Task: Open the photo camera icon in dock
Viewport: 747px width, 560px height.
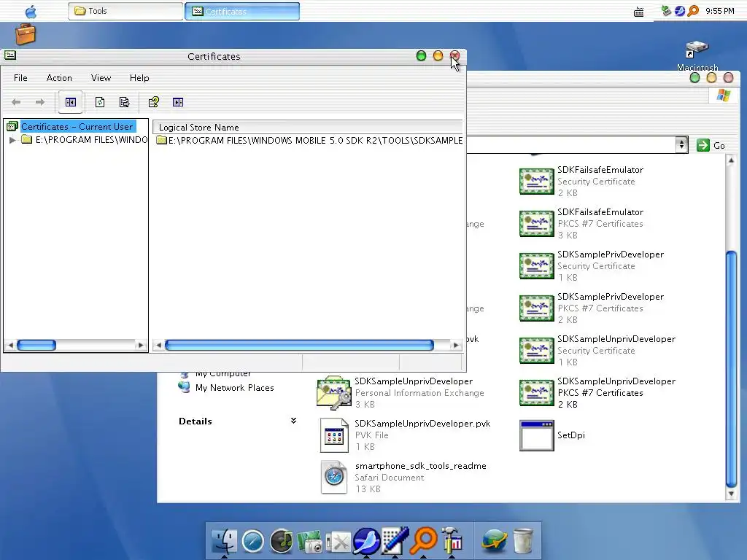Action: (310, 542)
